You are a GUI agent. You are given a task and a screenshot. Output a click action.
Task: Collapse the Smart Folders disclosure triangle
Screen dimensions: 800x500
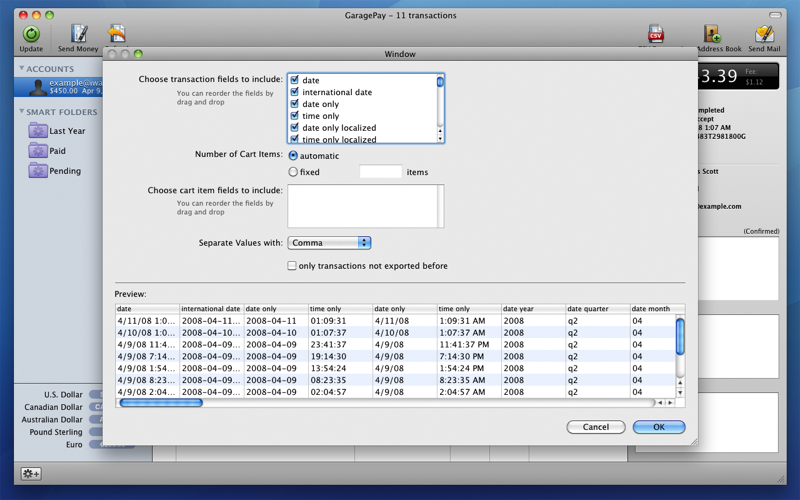pos(22,112)
